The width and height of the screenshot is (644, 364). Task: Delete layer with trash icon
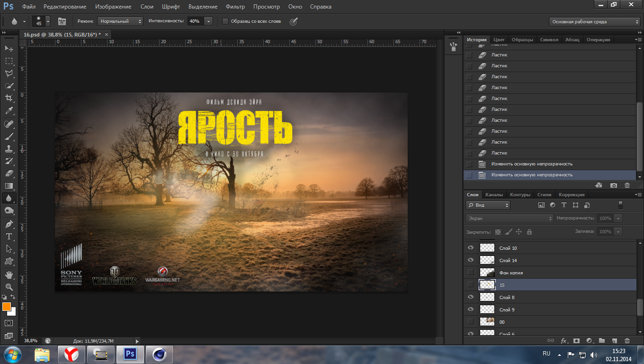pos(627,340)
